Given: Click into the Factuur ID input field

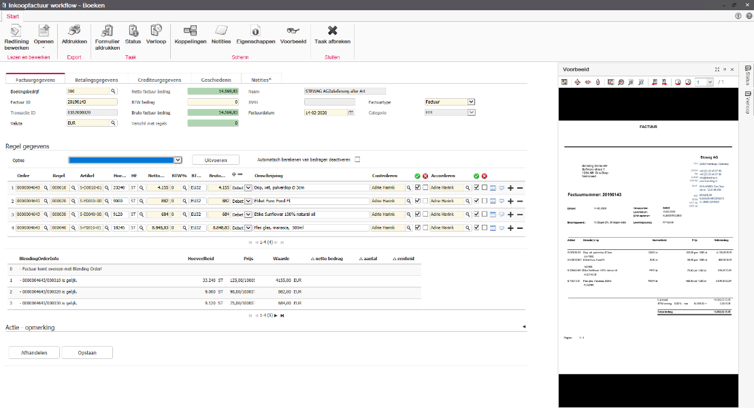Looking at the screenshot, I should (92, 102).
